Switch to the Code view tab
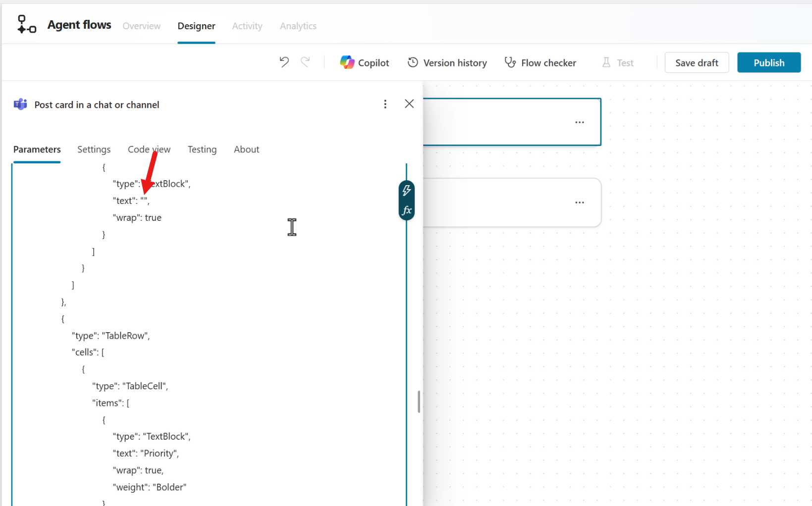This screenshot has height=506, width=812. pyautogui.click(x=149, y=150)
